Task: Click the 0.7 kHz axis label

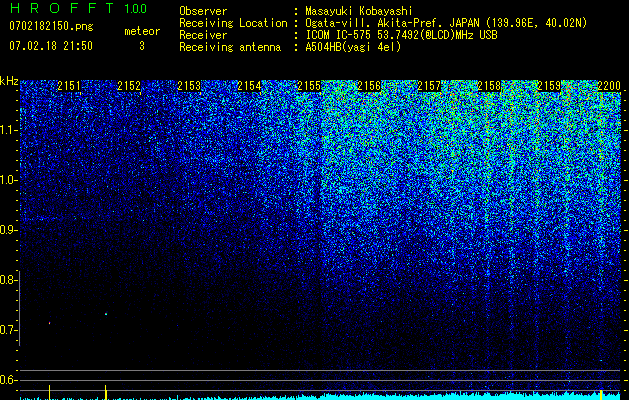Action: coord(7,330)
